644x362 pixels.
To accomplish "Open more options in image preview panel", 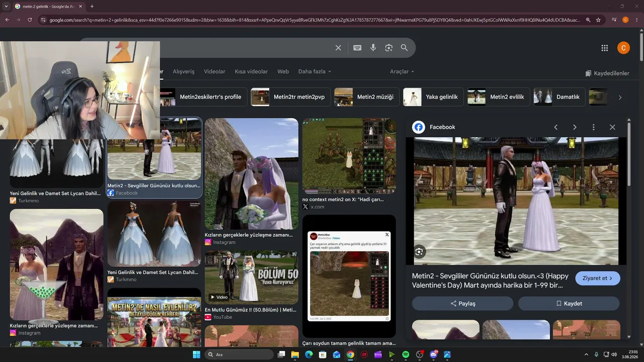I will pyautogui.click(x=594, y=127).
